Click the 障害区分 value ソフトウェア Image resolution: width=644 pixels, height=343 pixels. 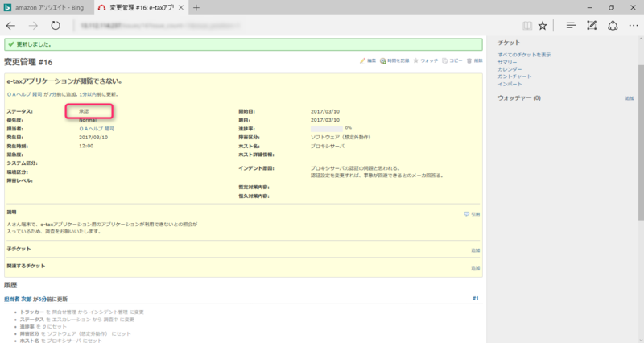[341, 137]
